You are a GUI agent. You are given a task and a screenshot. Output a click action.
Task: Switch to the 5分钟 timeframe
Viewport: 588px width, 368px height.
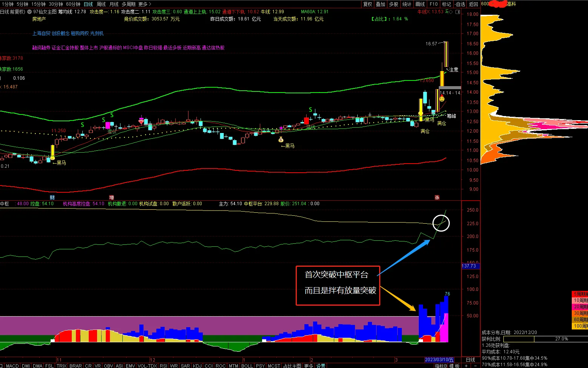(x=22, y=4)
